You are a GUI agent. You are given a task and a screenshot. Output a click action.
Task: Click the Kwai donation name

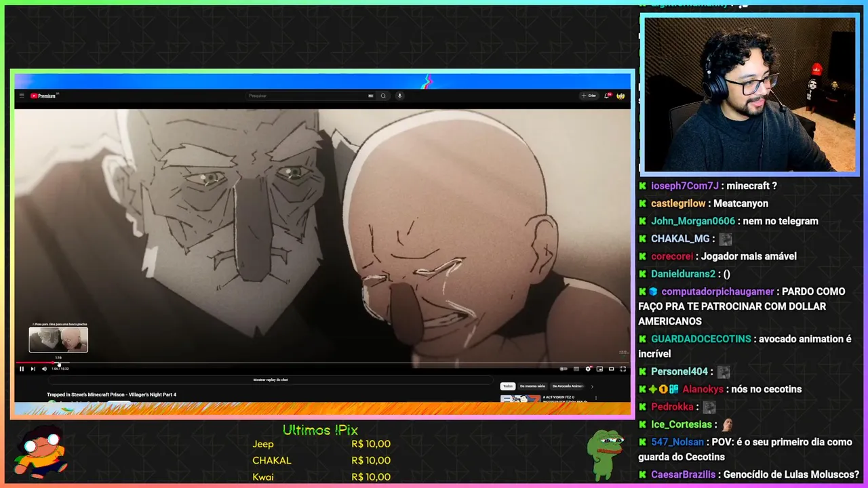(262, 476)
